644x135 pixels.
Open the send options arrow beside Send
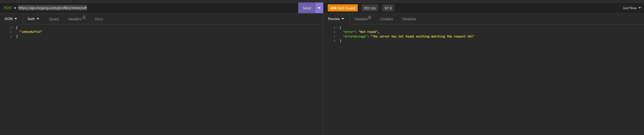click(319, 8)
